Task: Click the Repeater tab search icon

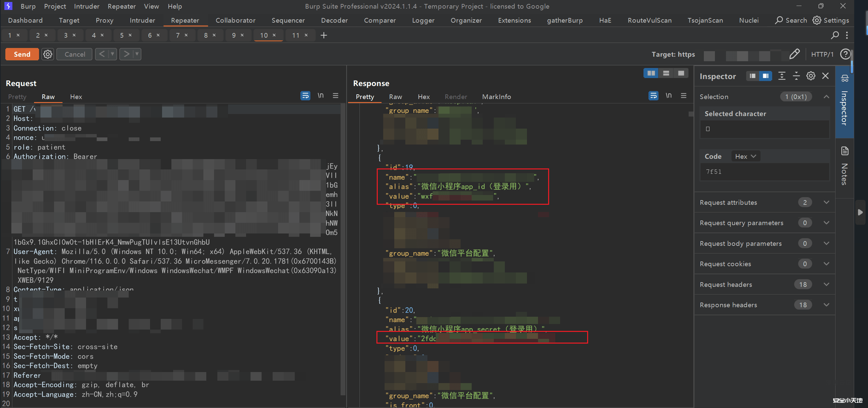Action: pyautogui.click(x=835, y=35)
